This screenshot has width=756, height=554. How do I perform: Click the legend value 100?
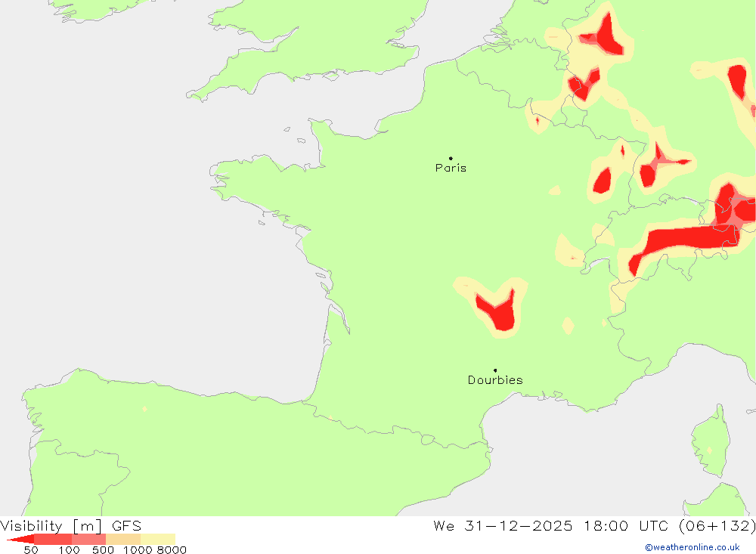tap(69, 550)
